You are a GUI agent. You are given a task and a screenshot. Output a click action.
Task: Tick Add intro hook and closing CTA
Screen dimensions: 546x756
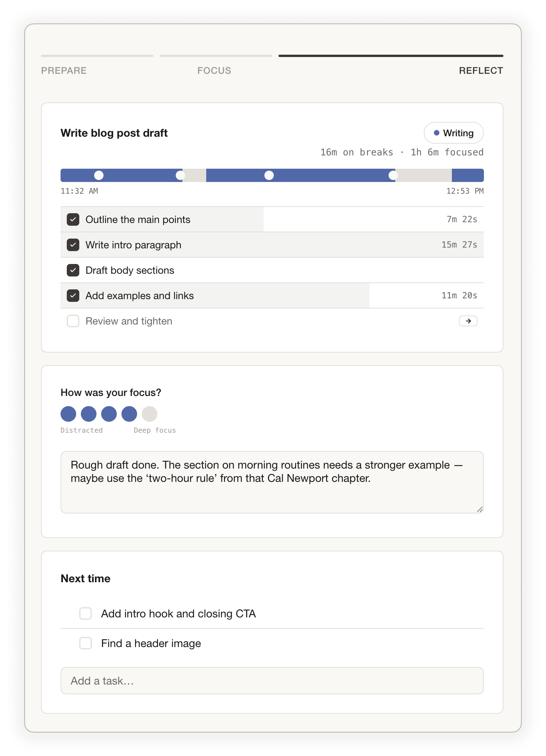(x=86, y=613)
